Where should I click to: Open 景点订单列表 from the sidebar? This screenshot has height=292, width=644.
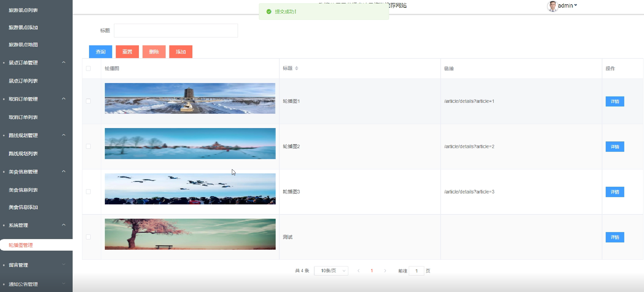click(x=24, y=81)
